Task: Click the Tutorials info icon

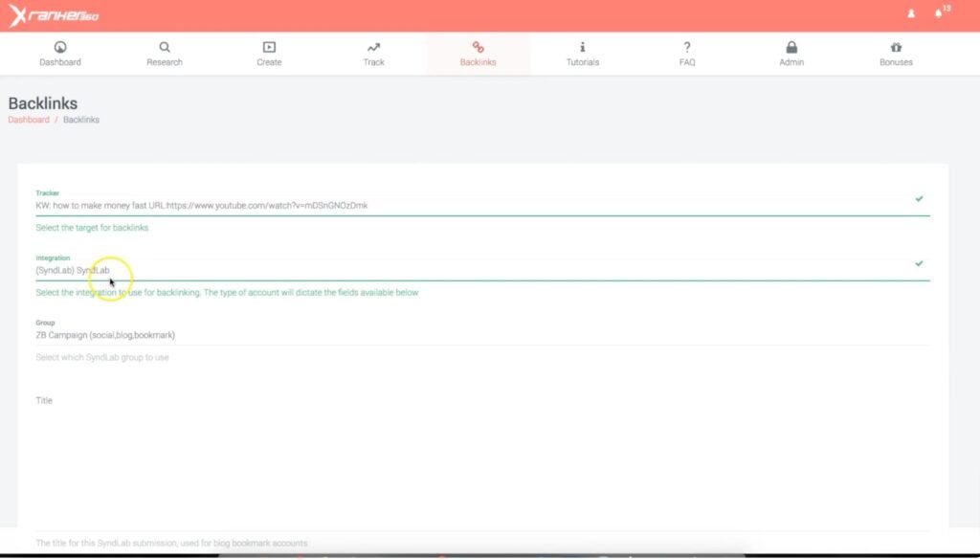Action: 583,47
